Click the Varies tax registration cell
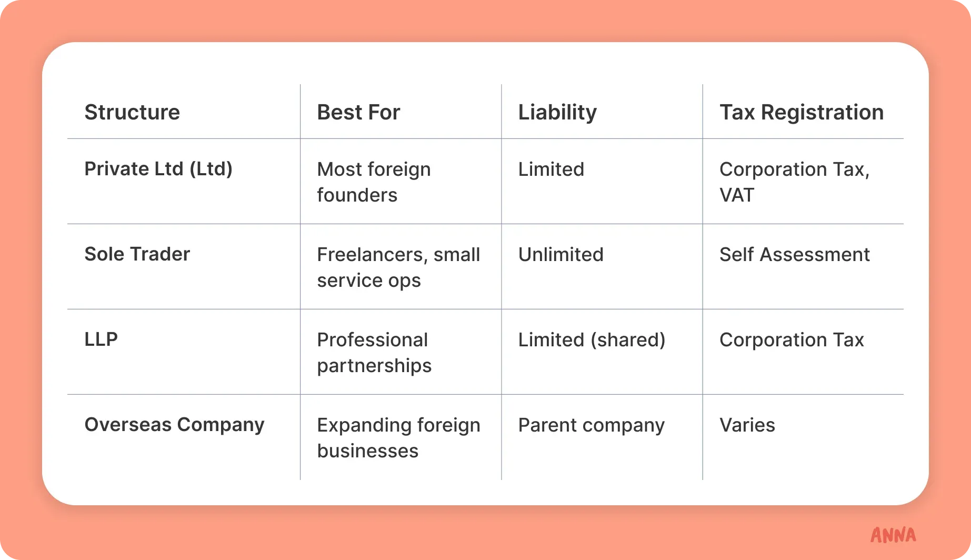 (x=747, y=425)
